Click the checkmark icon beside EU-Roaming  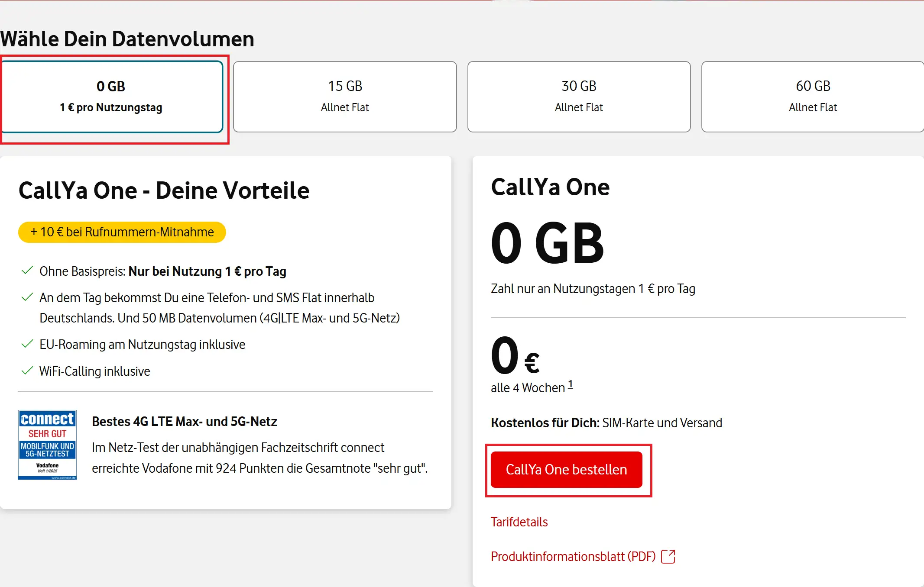point(27,344)
